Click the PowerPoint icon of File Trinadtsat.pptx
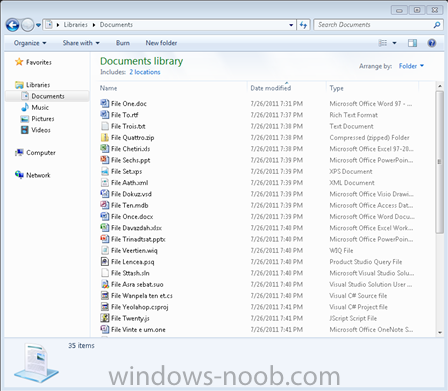The height and width of the screenshot is (391, 448). [105, 239]
